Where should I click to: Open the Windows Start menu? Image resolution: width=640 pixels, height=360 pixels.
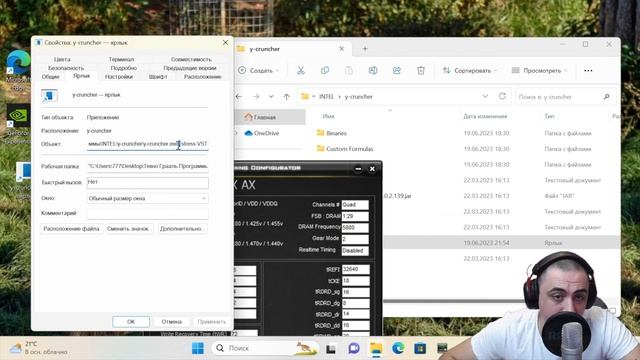(198, 348)
